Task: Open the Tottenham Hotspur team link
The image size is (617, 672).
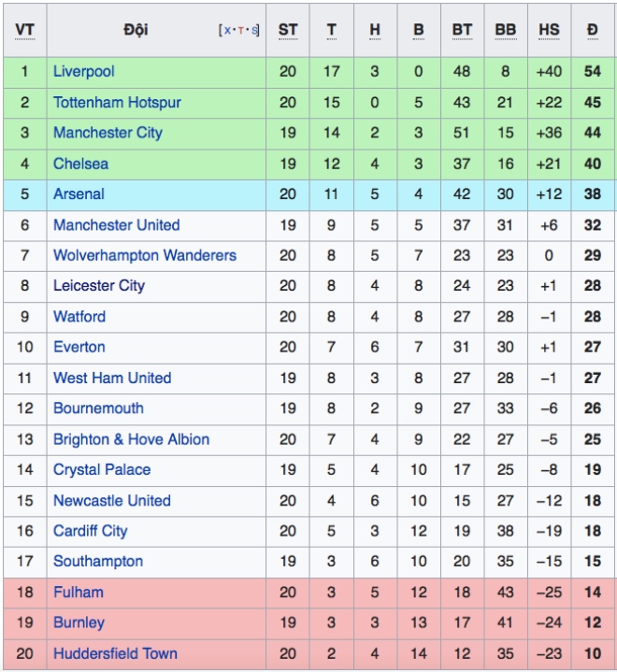Action: tap(117, 103)
